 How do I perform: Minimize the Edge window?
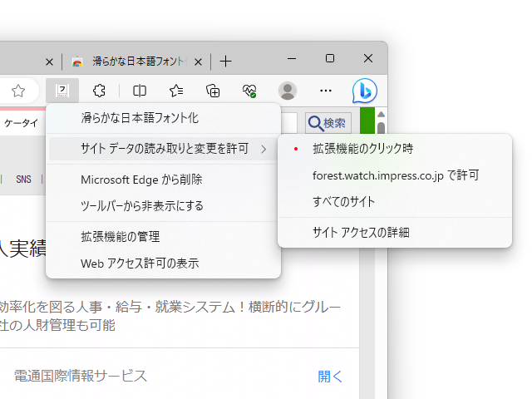click(x=292, y=58)
